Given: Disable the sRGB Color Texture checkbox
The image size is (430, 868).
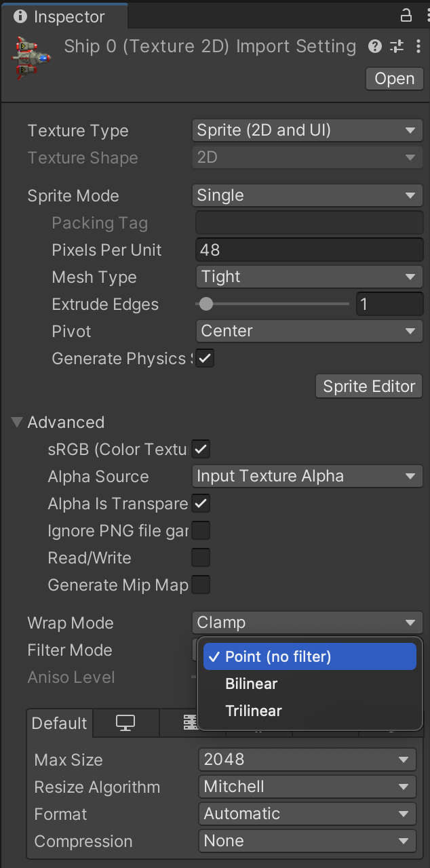Looking at the screenshot, I should [201, 449].
